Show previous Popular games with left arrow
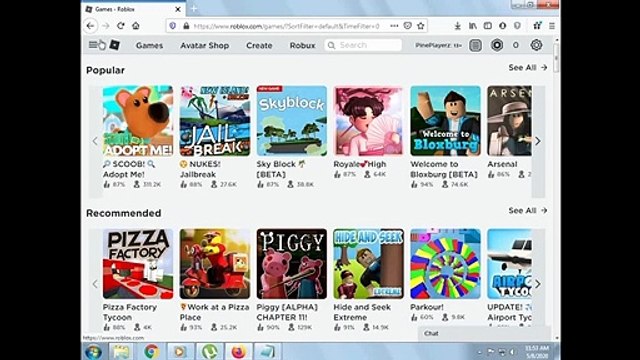Viewport: 640px width, 360px height. point(95,141)
